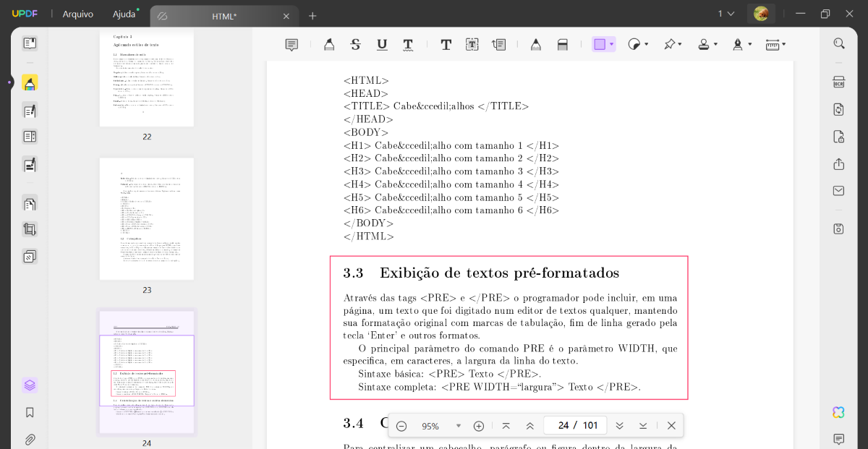Open the sticky note comment tool
This screenshot has width=868, height=449.
click(x=292, y=44)
